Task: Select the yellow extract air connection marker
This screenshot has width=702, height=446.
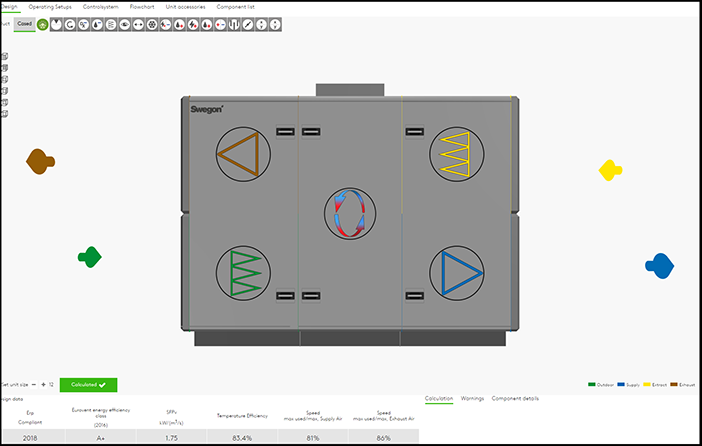Action: point(610,170)
